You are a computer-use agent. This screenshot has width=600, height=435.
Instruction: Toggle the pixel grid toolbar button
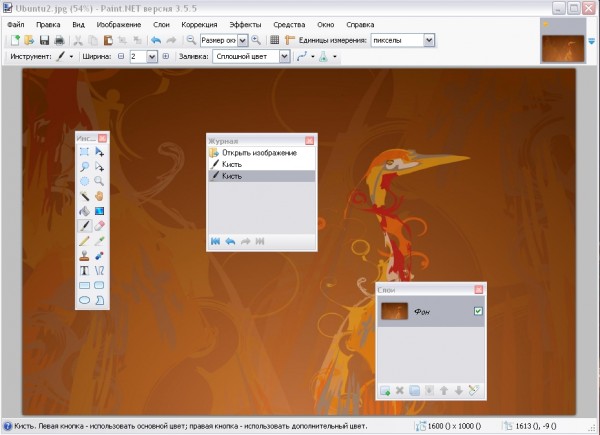pyautogui.click(x=274, y=40)
